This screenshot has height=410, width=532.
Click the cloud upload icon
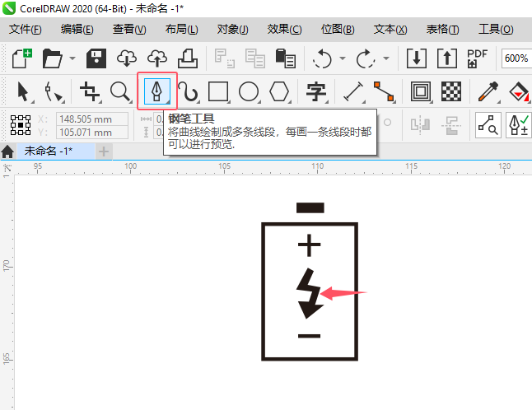tap(157, 58)
